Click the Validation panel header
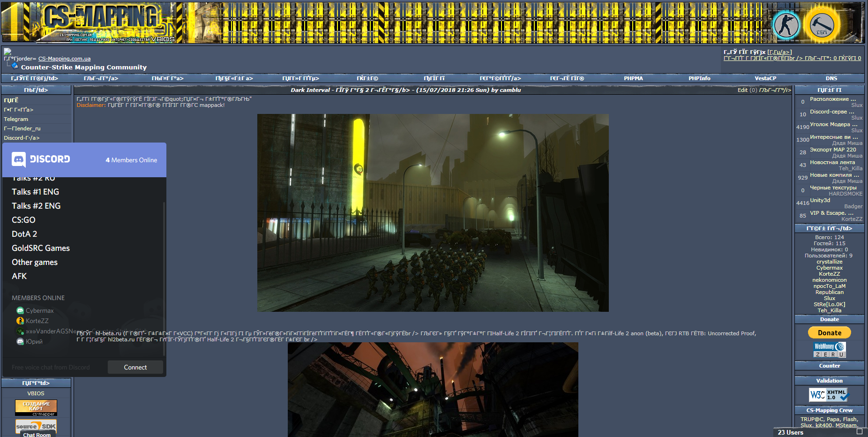This screenshot has width=868, height=437. [x=830, y=381]
